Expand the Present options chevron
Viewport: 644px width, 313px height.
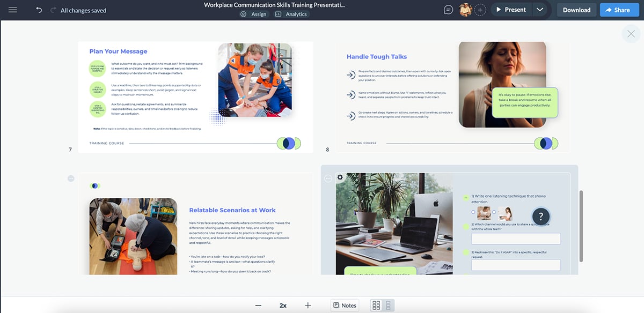540,9
